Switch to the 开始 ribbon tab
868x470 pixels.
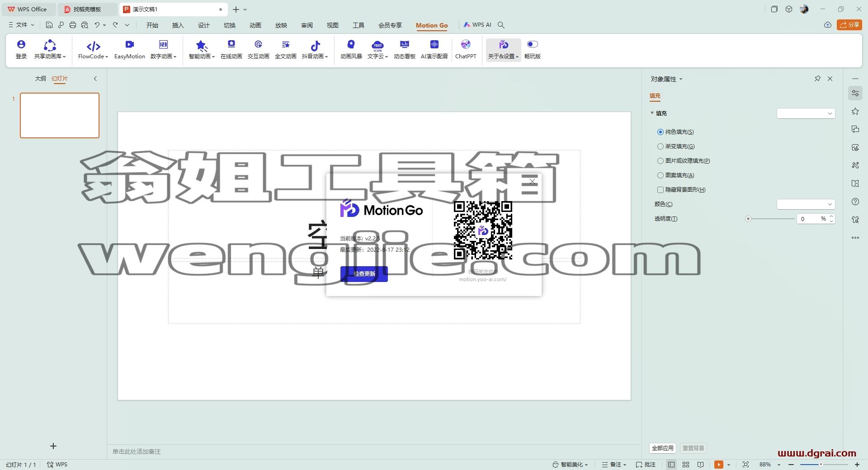coord(152,25)
